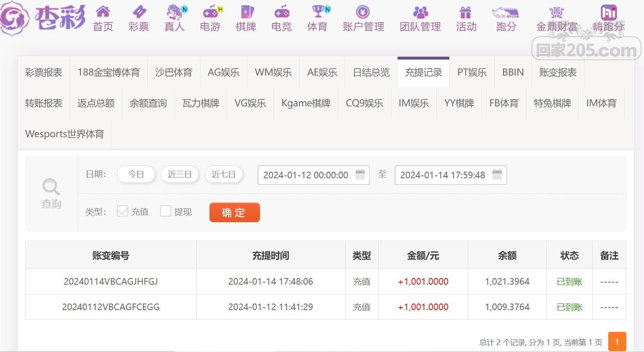This screenshot has height=352, width=644.
Task: Click record ID 20240114VBCAGJHFGJ
Action: [x=111, y=282]
